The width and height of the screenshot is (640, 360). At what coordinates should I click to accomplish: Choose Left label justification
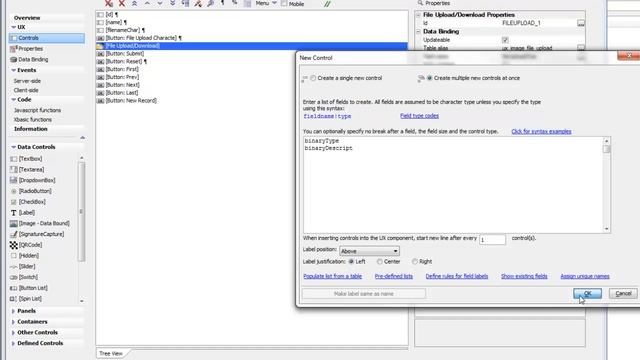pyautogui.click(x=351, y=262)
